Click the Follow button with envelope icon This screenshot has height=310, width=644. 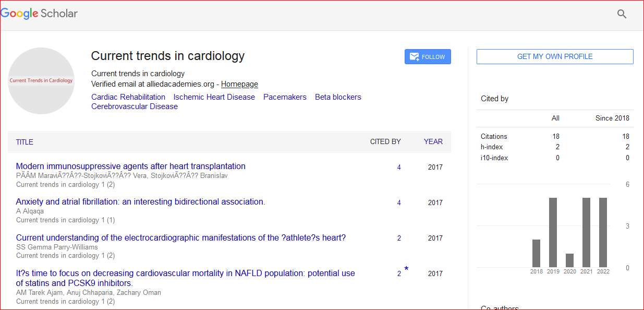point(428,57)
